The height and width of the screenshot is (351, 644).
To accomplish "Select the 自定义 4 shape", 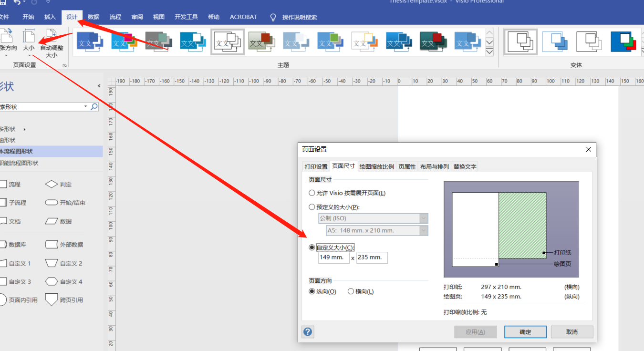I will 64,282.
